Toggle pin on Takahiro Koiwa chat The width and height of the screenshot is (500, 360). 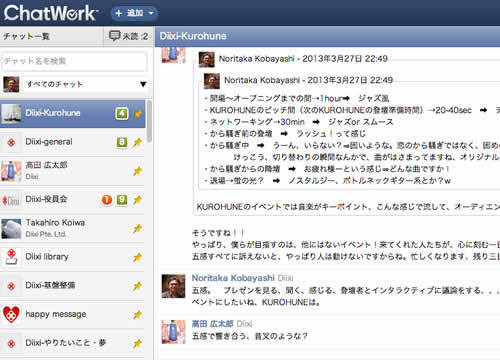[138, 228]
